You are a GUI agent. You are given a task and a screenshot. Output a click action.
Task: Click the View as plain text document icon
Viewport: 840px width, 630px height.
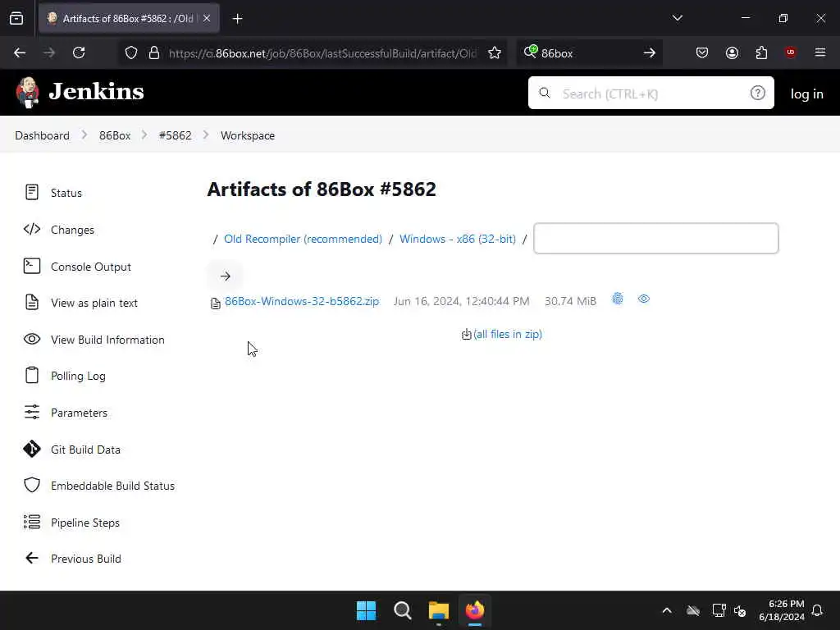click(32, 303)
